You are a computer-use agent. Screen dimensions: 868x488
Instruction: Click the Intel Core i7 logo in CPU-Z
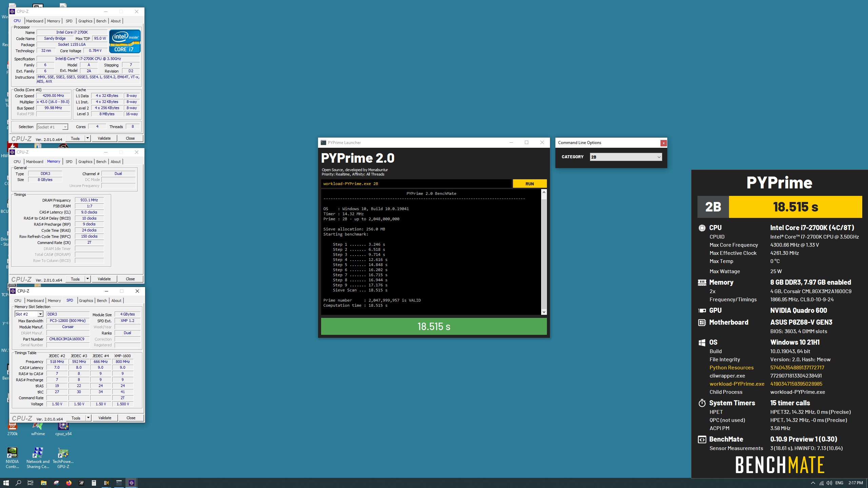[125, 41]
